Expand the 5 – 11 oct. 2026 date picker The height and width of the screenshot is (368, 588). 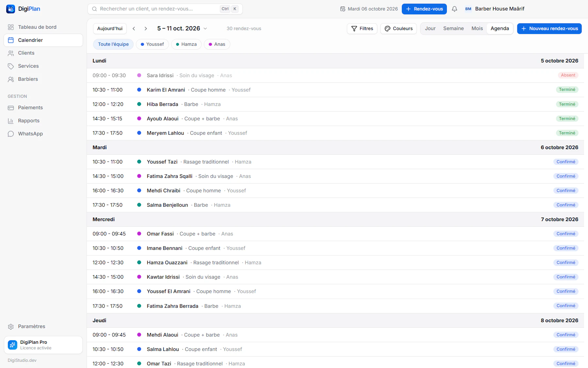182,28
